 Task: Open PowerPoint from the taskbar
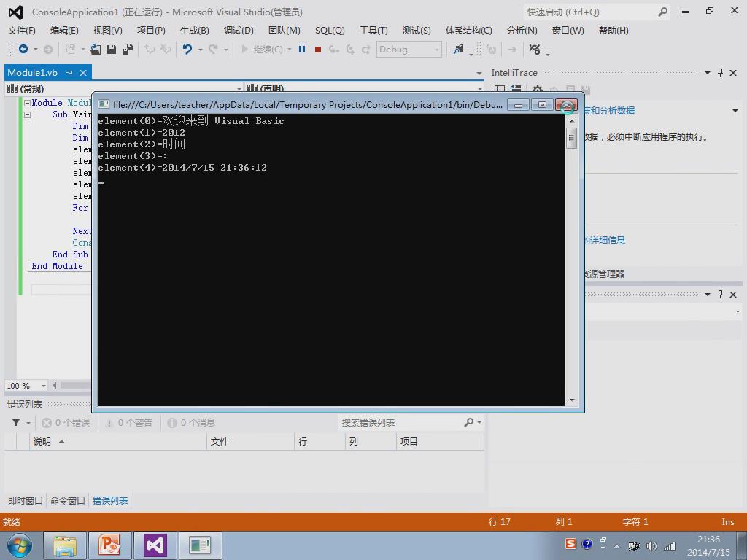pos(110,545)
